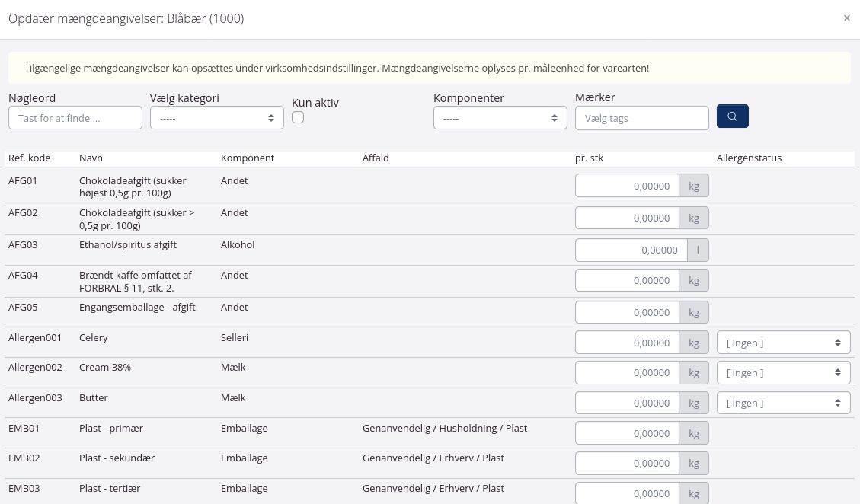This screenshot has width=860, height=504.
Task: Click quantity field for Plast - sekundær
Action: (x=627, y=463)
